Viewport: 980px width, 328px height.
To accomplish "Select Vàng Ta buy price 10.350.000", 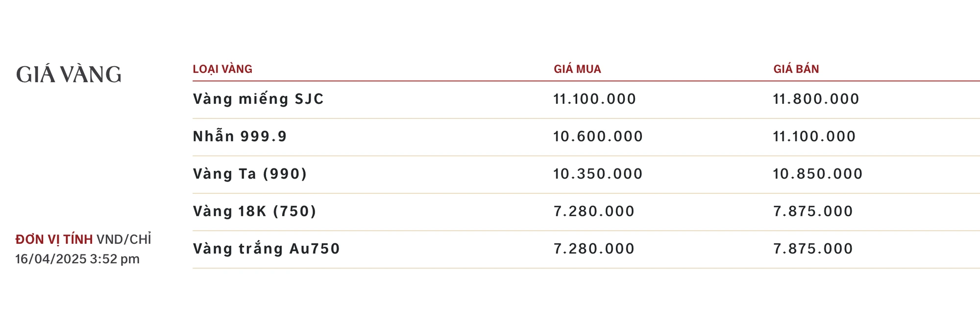I will point(598,174).
